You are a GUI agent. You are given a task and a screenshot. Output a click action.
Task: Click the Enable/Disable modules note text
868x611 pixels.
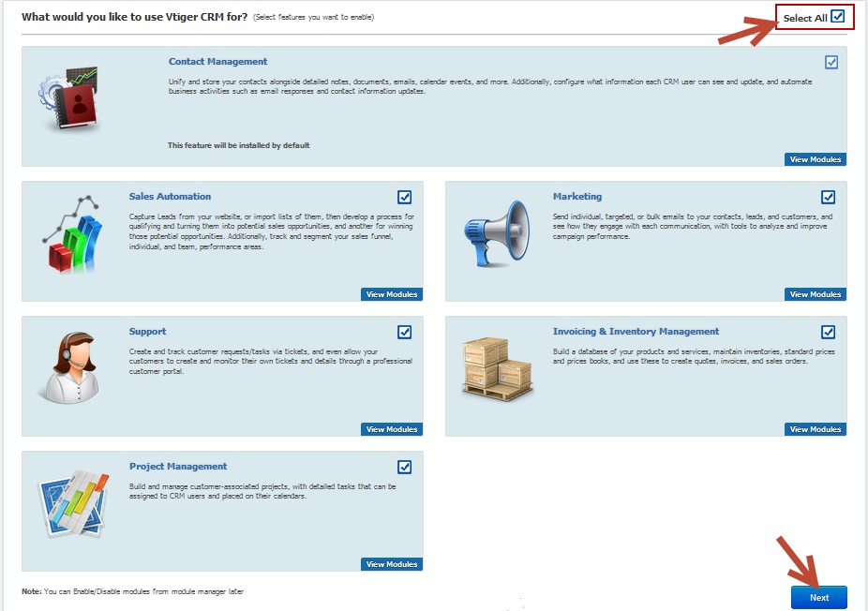click(x=132, y=591)
